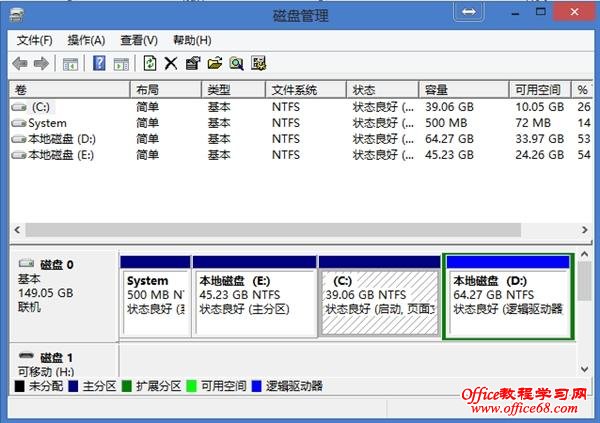The width and height of the screenshot is (600, 423).
Task: Click the bright green 可用空间 legend swatch
Action: (191, 386)
